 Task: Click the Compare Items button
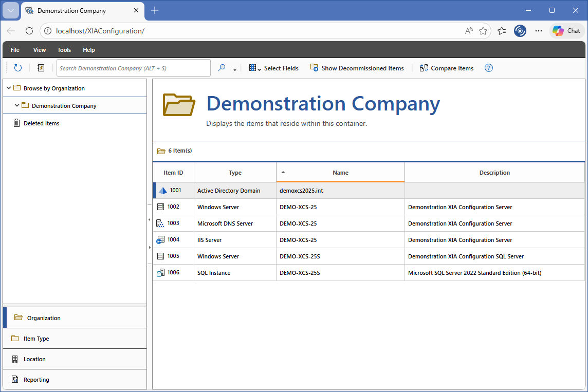(x=447, y=68)
